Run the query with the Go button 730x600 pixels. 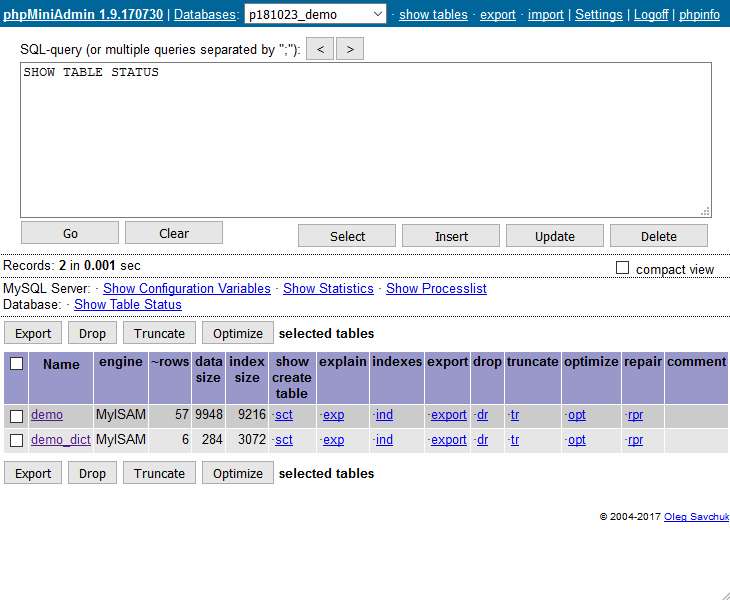(x=70, y=233)
